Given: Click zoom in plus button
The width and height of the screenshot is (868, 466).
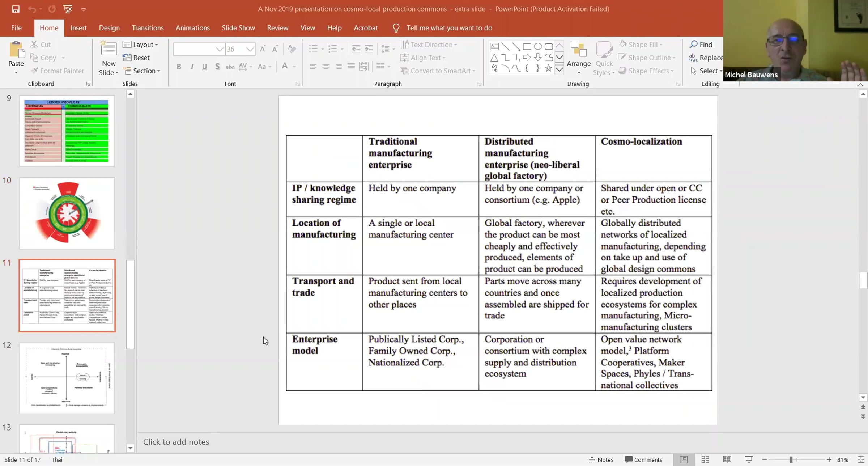Looking at the screenshot, I should [x=829, y=459].
